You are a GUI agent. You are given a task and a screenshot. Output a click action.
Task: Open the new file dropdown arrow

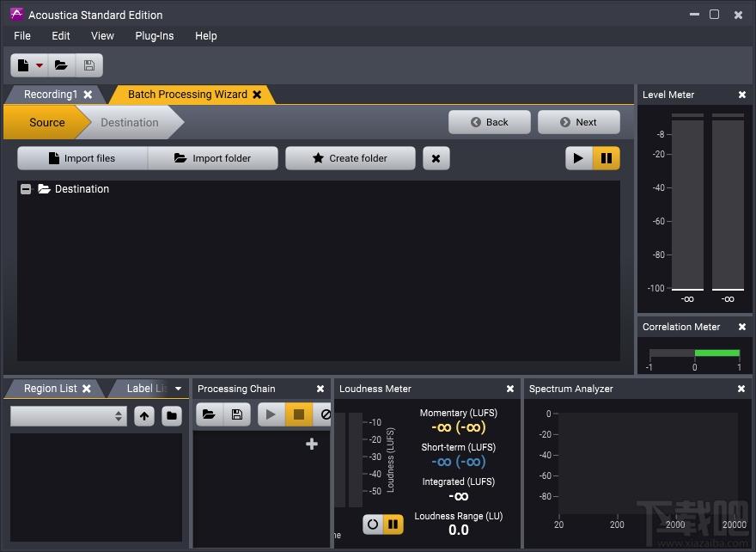(40, 65)
